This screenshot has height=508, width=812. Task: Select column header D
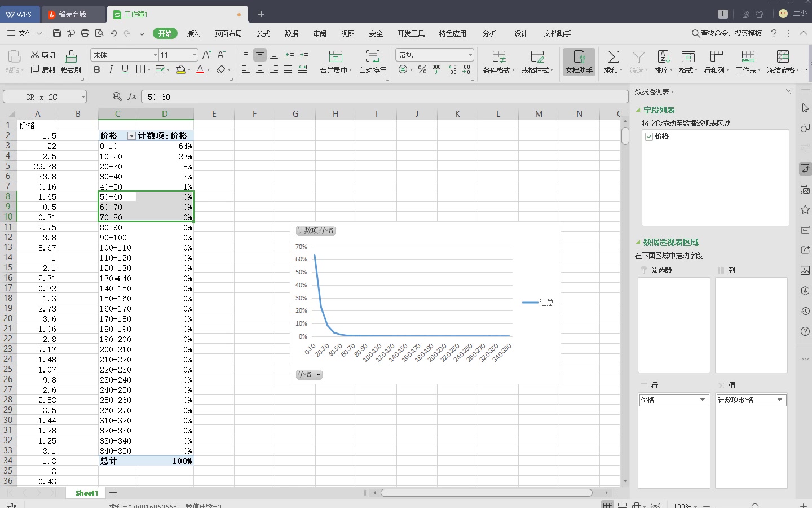coord(165,113)
